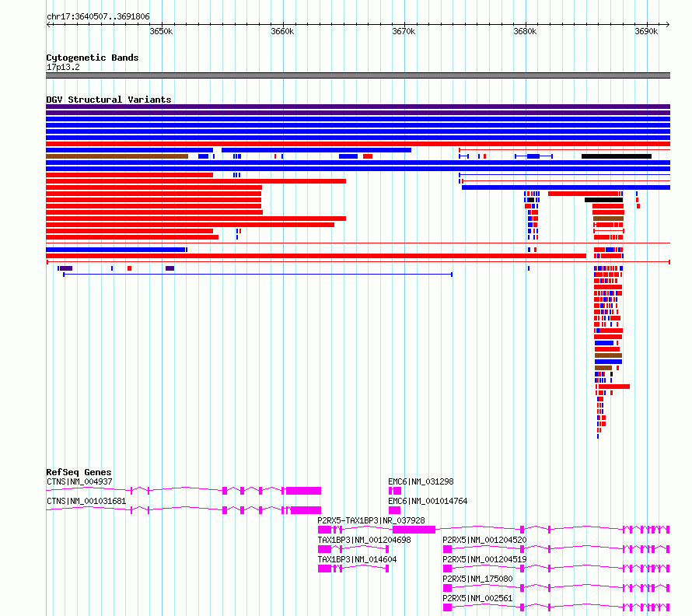Open the P2RX5|NM_001204519 transcript label
Screen dimensions: 692x616
484,559
